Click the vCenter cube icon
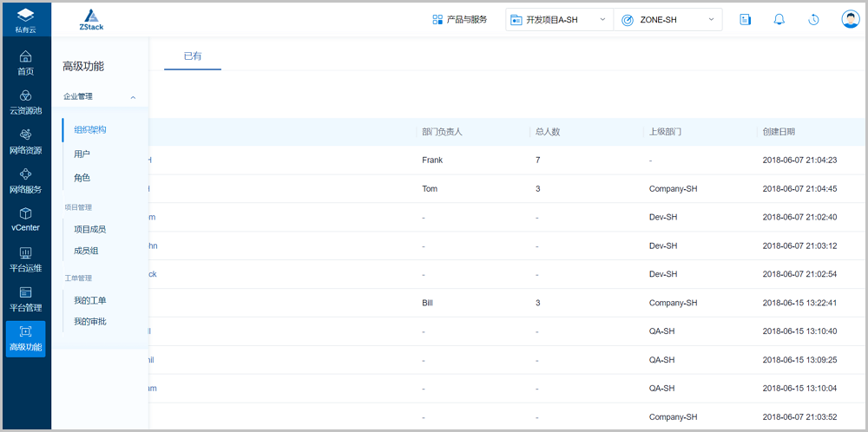 click(25, 213)
